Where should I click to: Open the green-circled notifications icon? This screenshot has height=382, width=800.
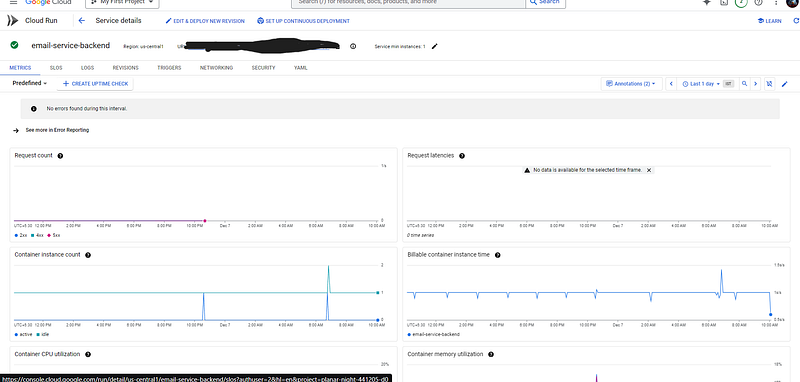(741, 2)
